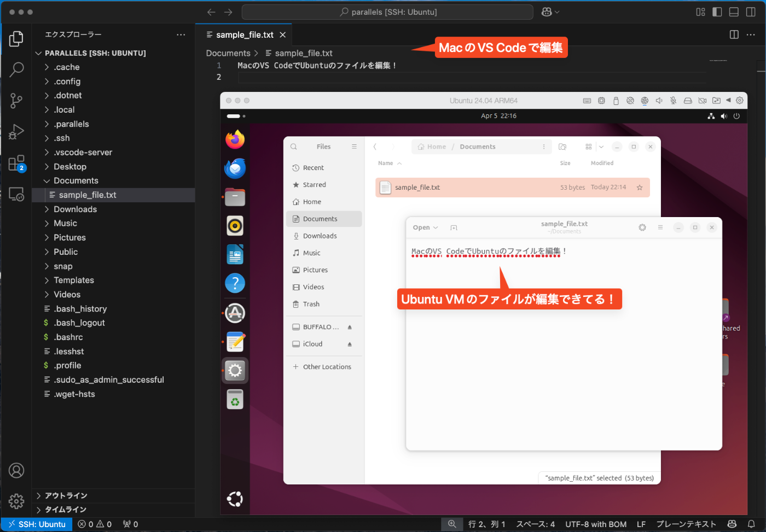Screen dimensions: 766x532
Task: Launch Firefox from the Ubuntu dock
Action: [x=235, y=139]
